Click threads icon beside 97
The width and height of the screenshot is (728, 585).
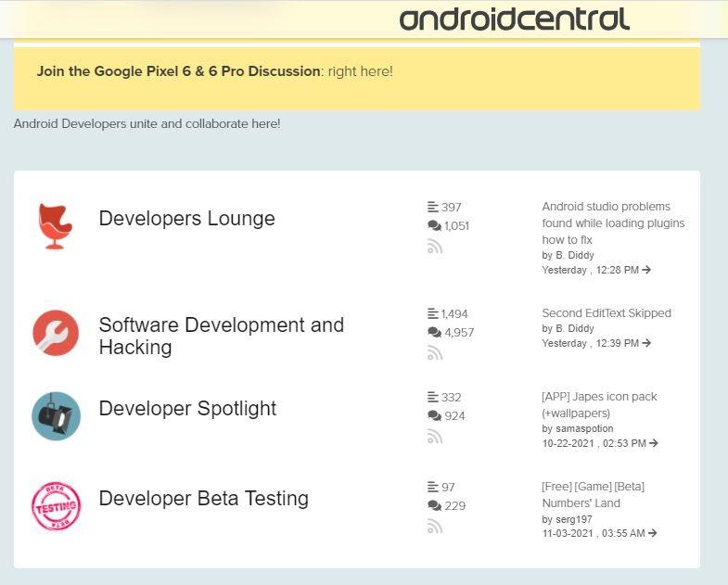click(433, 487)
